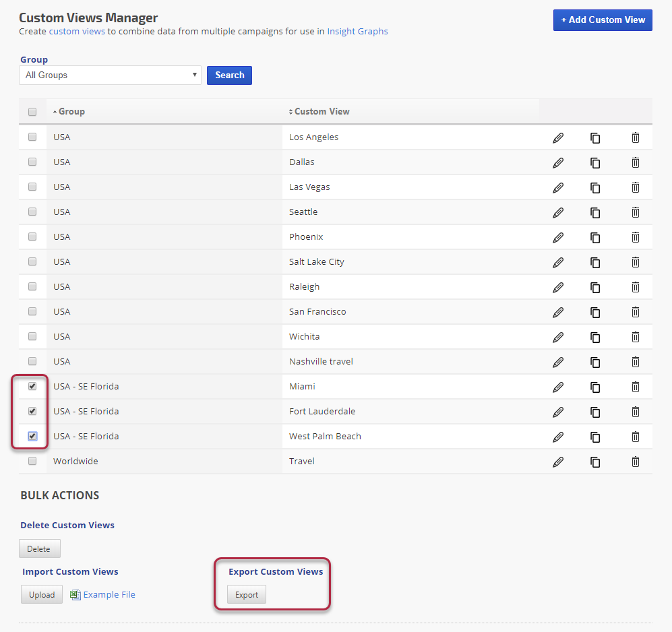Duplicate the West Palm Beach view
The width and height of the screenshot is (672, 632).
tap(595, 437)
